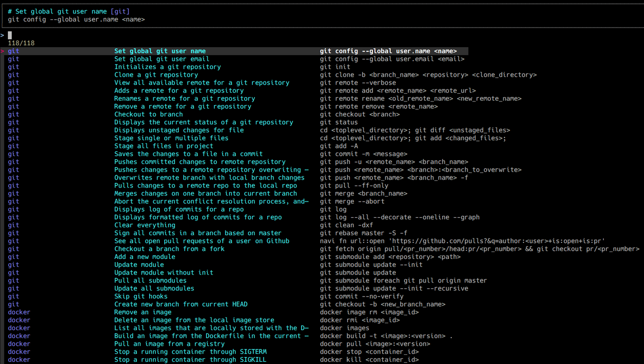Click the 'docker images' command text

[345, 328]
